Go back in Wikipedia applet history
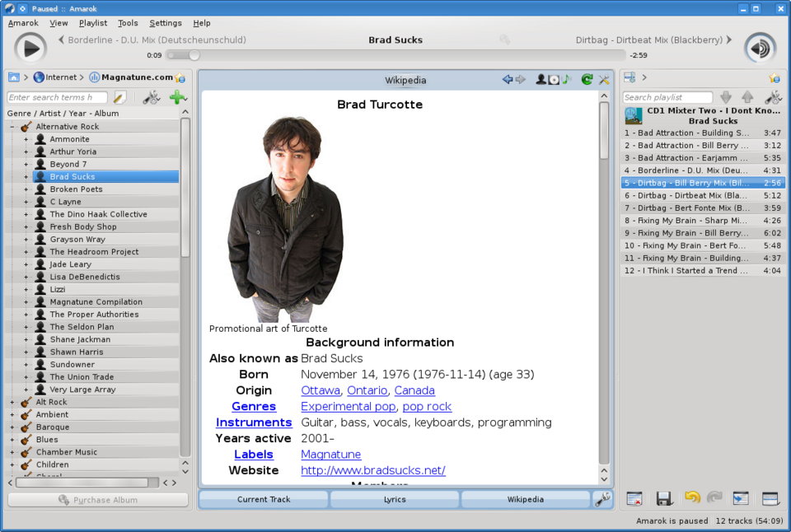 coord(508,80)
